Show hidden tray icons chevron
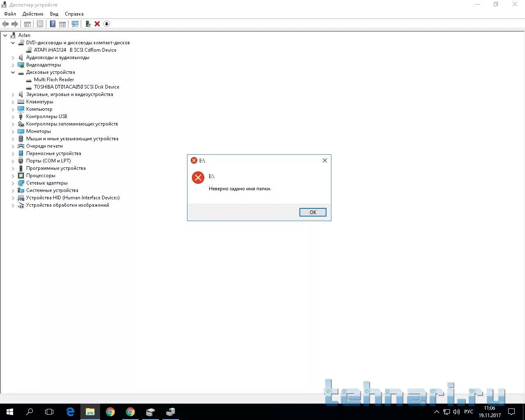This screenshot has width=525, height=420. 437,412
